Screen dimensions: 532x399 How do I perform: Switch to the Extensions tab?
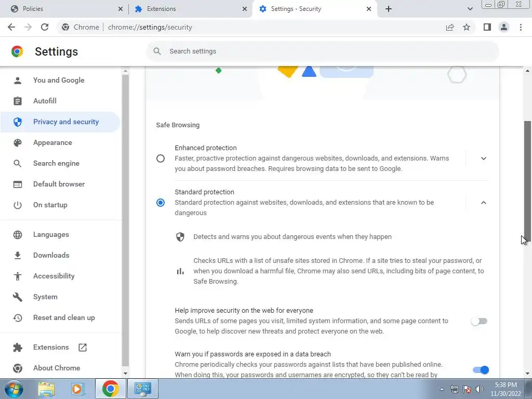(x=190, y=9)
